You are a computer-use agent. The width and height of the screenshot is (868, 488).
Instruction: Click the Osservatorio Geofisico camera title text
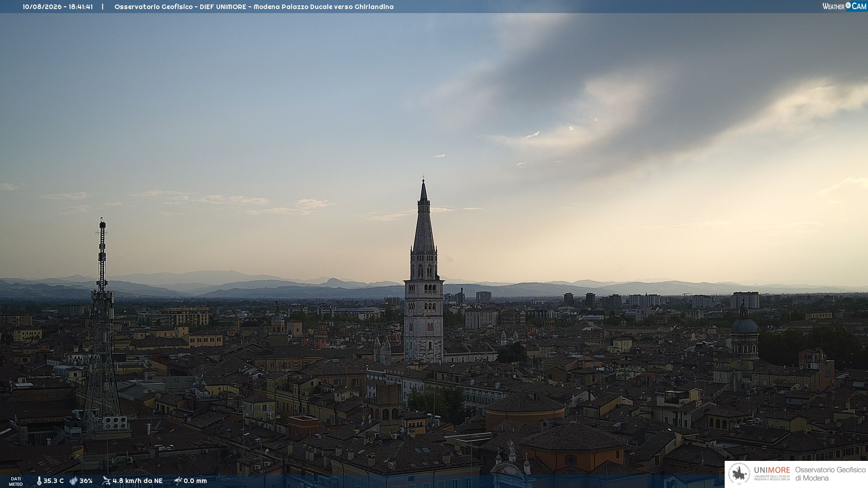point(254,7)
